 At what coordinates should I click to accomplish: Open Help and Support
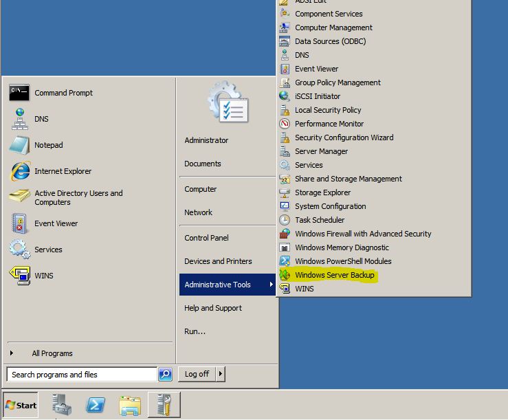(213, 308)
